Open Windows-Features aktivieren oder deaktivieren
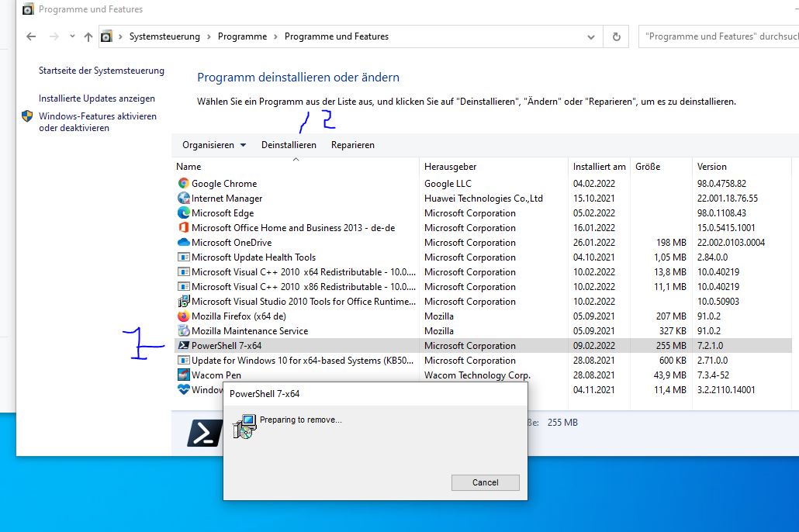799x532 pixels. point(98,123)
